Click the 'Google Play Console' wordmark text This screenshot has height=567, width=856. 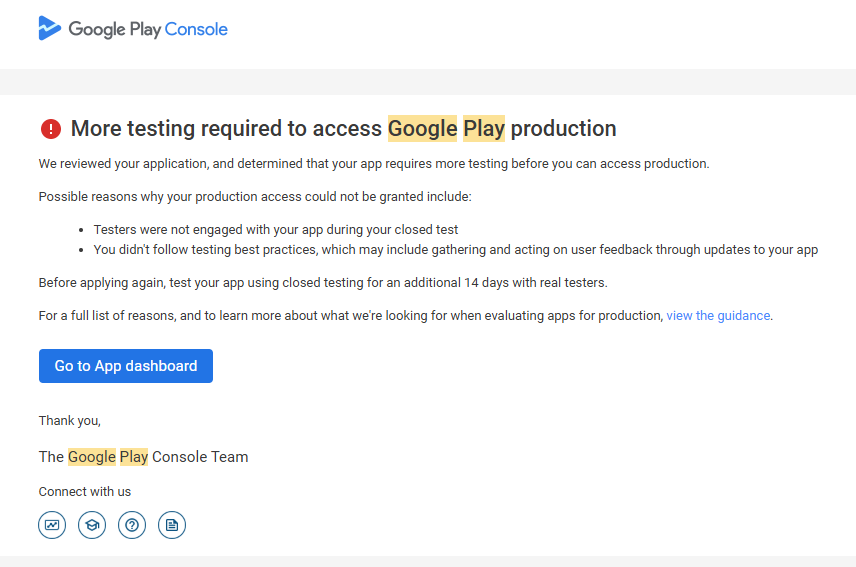point(148,29)
